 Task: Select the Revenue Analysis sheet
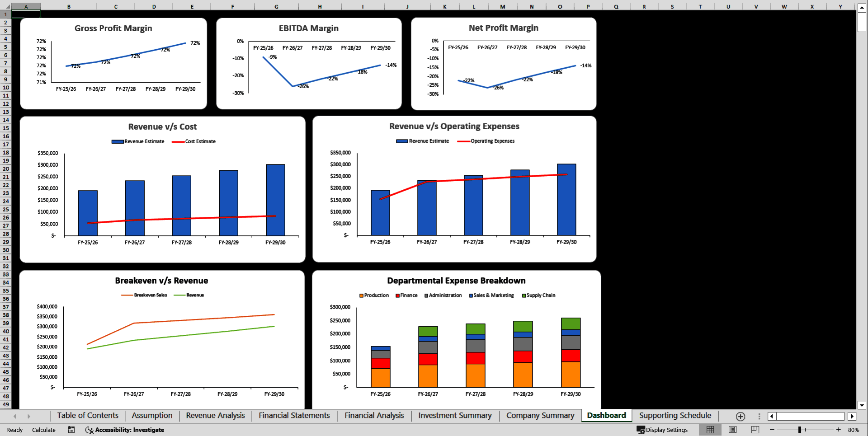[x=215, y=415]
